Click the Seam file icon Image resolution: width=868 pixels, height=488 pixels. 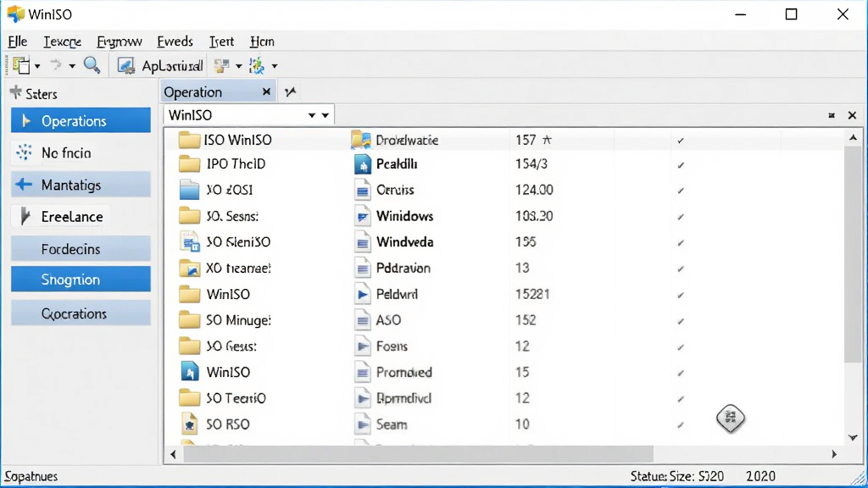[x=362, y=424]
